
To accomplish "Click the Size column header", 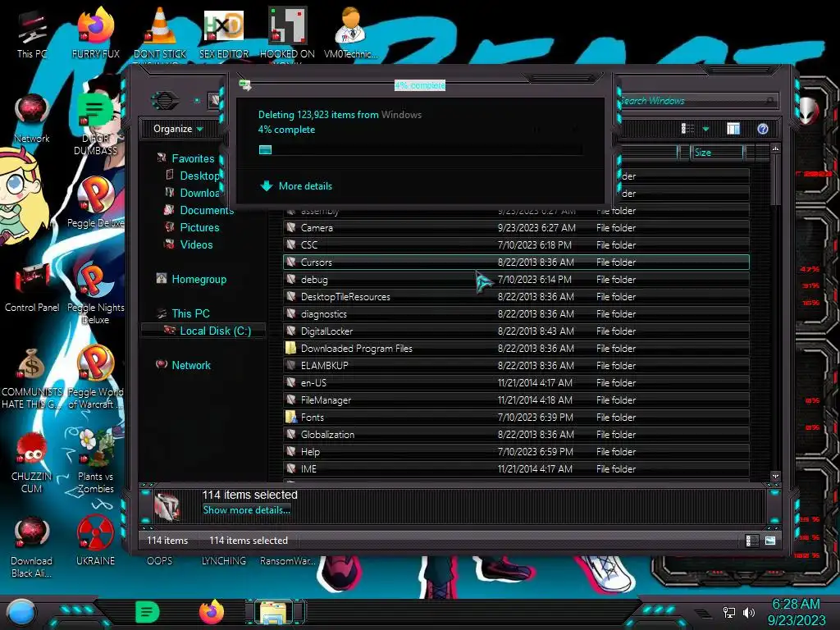I will click(x=716, y=153).
